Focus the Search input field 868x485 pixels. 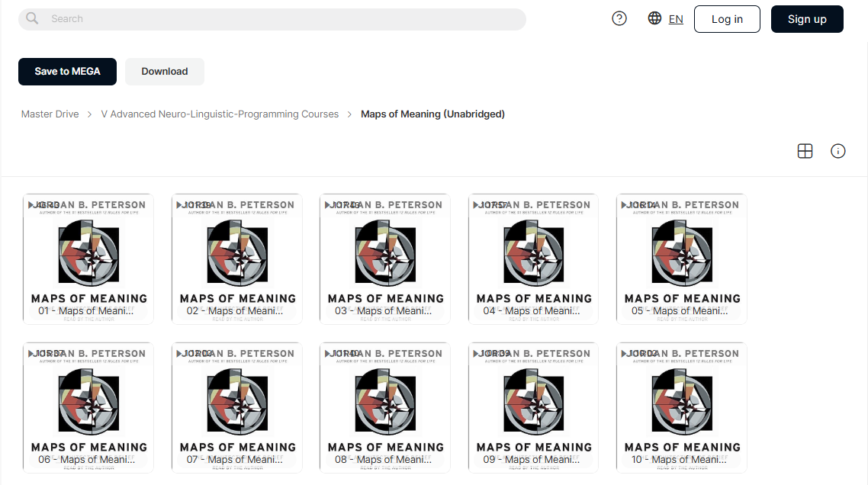272,19
